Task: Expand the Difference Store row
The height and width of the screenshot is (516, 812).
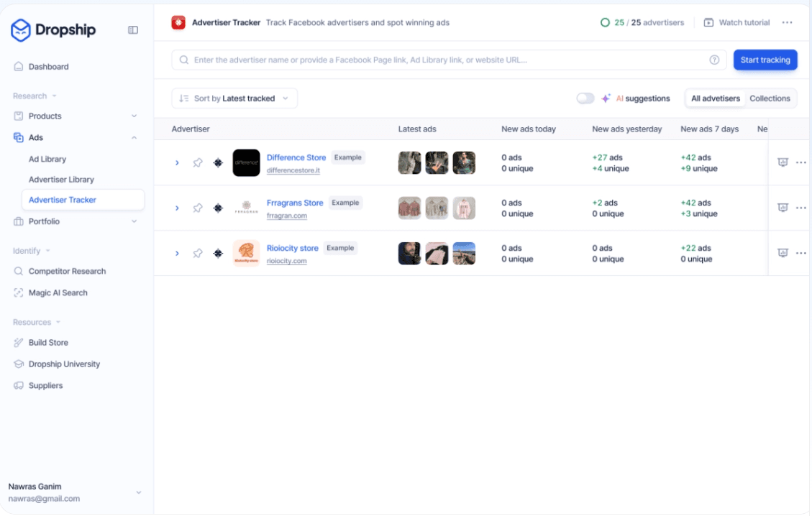Action: (x=177, y=163)
